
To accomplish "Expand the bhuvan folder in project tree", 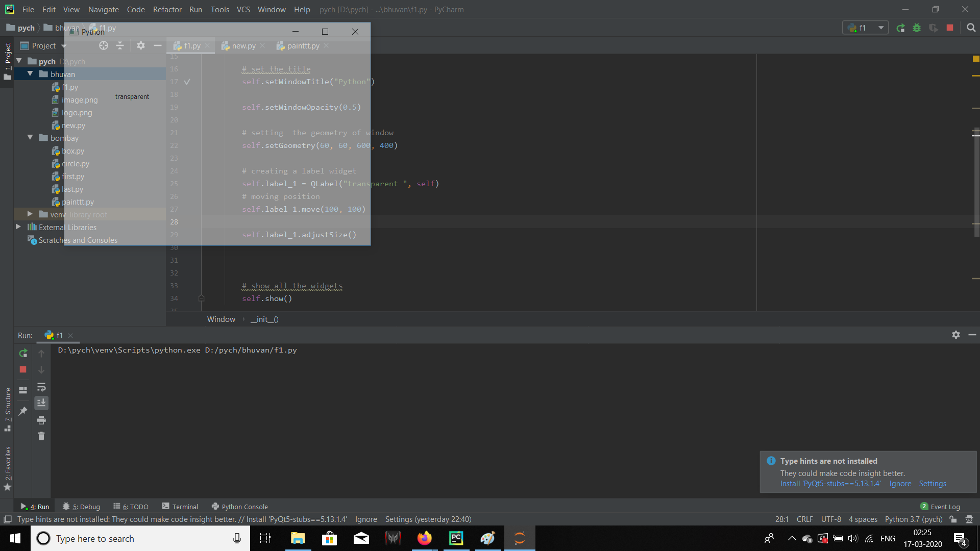I will pos(30,73).
